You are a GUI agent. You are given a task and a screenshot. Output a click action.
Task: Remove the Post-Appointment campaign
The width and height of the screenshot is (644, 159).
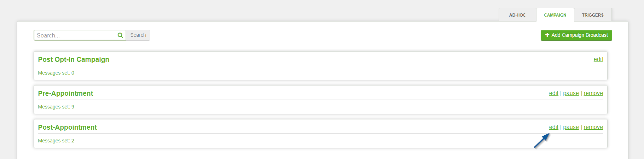pos(593,127)
